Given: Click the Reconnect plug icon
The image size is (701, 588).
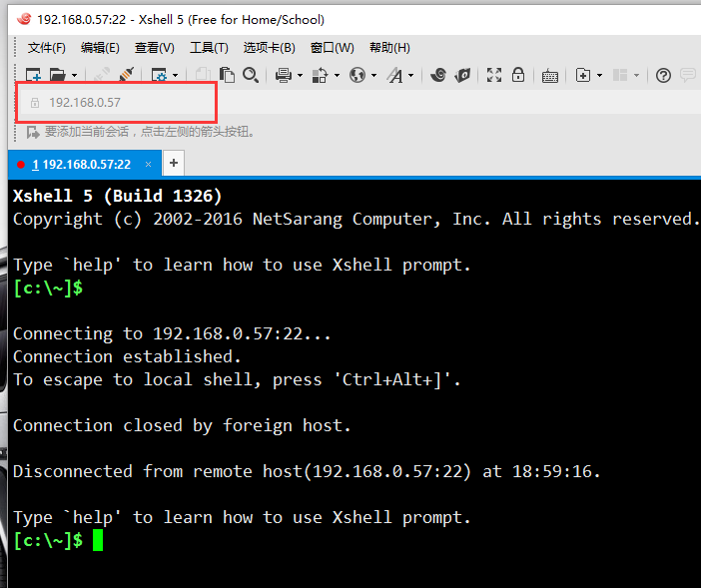Looking at the screenshot, I should (127, 75).
